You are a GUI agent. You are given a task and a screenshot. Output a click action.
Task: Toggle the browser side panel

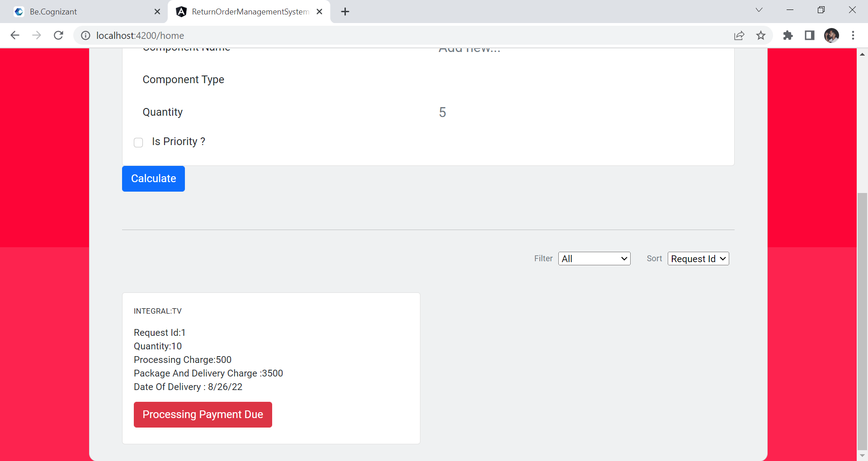[x=810, y=35]
